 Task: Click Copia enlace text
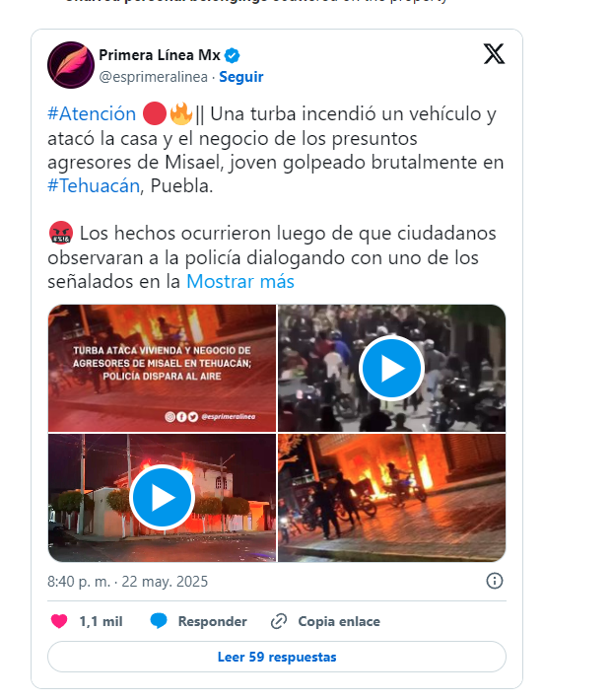click(339, 621)
